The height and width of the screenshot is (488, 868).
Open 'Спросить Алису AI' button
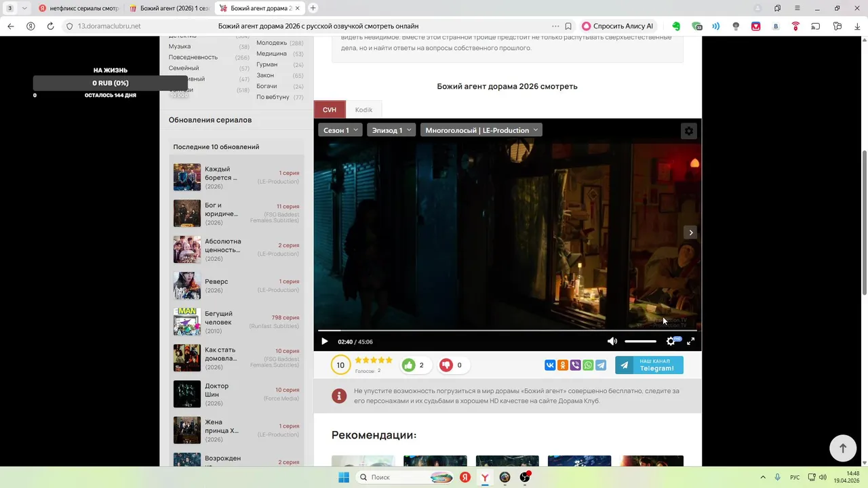(x=618, y=26)
